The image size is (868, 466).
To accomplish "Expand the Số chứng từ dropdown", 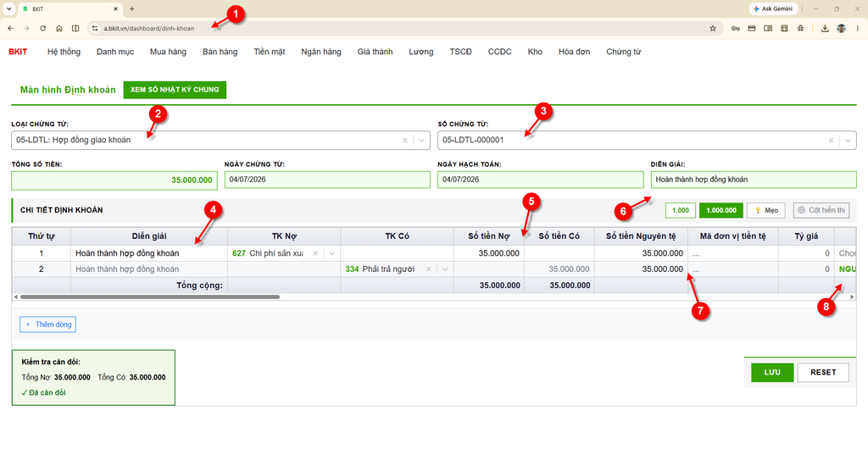I will click(x=848, y=141).
